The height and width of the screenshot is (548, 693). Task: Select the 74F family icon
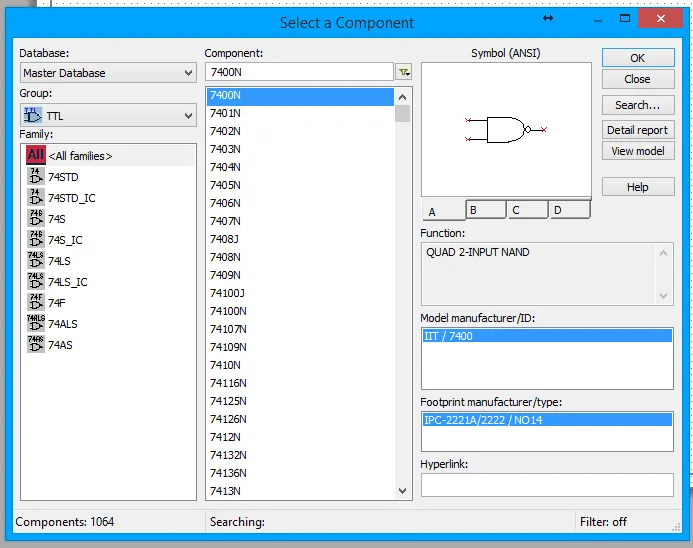[36, 303]
